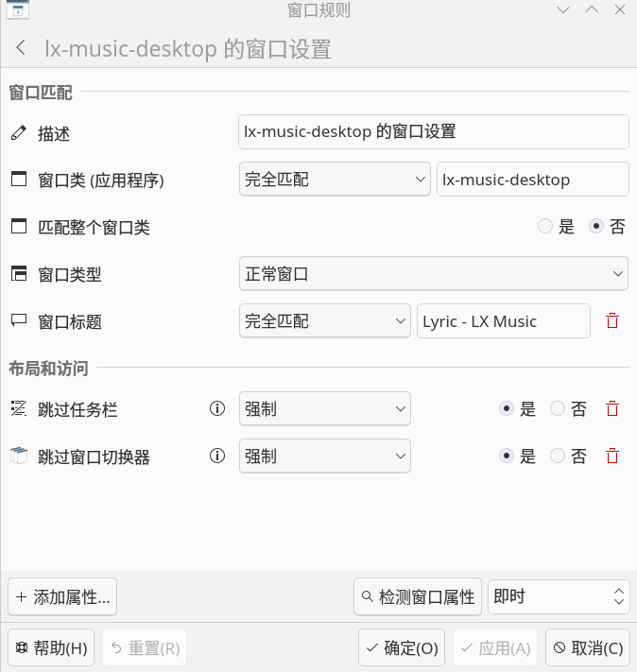The image size is (637, 672).
Task: Click 检测窗口属性 button
Action: click(418, 596)
